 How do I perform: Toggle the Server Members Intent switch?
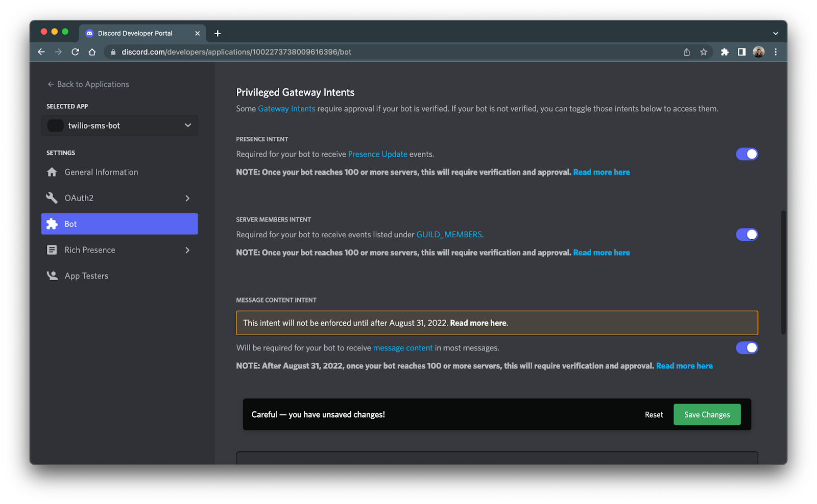coord(747,235)
